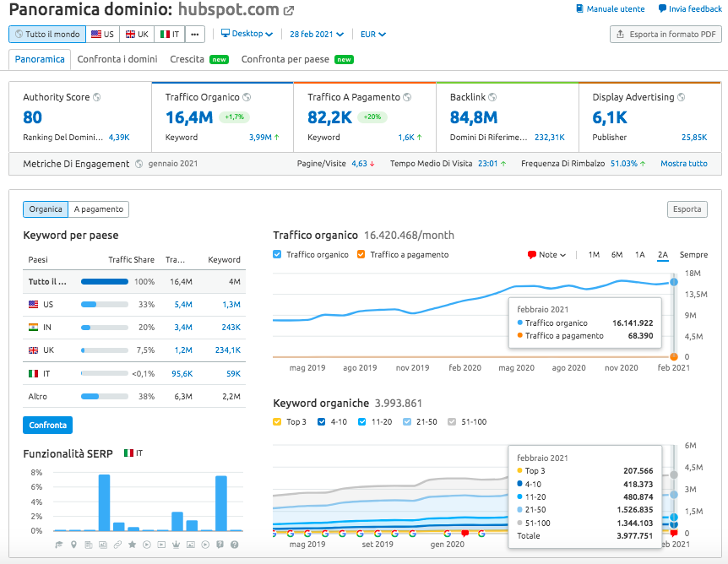
Task: Click the orange paid traffic point at feb 2021
Action: pos(674,356)
